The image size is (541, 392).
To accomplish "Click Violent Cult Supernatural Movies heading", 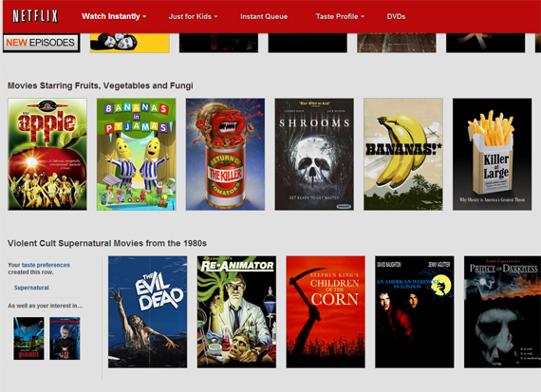I will tap(107, 243).
